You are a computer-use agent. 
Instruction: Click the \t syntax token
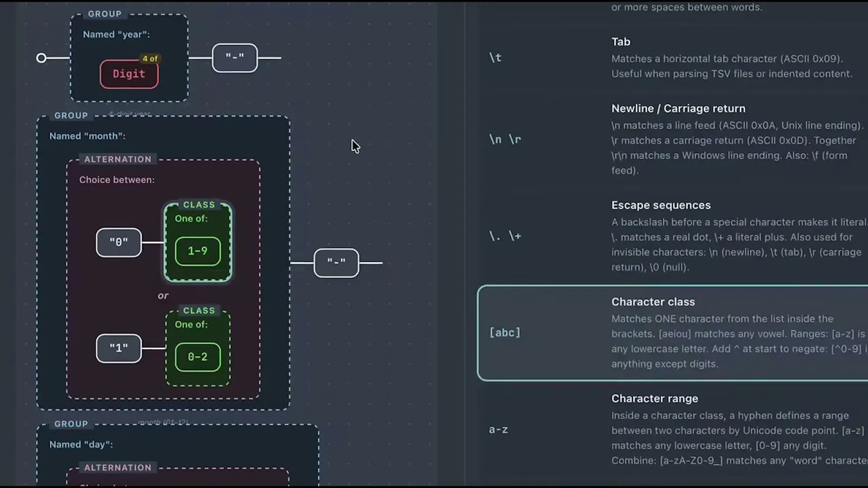click(x=495, y=57)
